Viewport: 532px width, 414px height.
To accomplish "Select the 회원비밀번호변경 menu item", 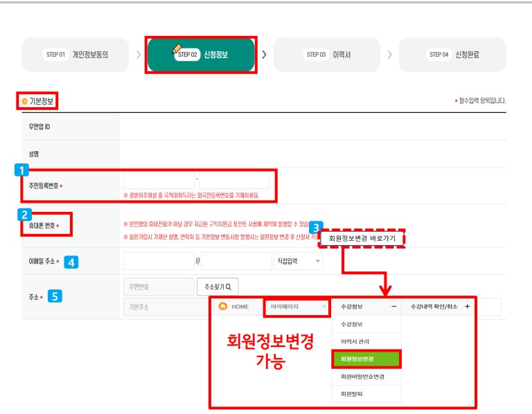I will tap(366, 377).
